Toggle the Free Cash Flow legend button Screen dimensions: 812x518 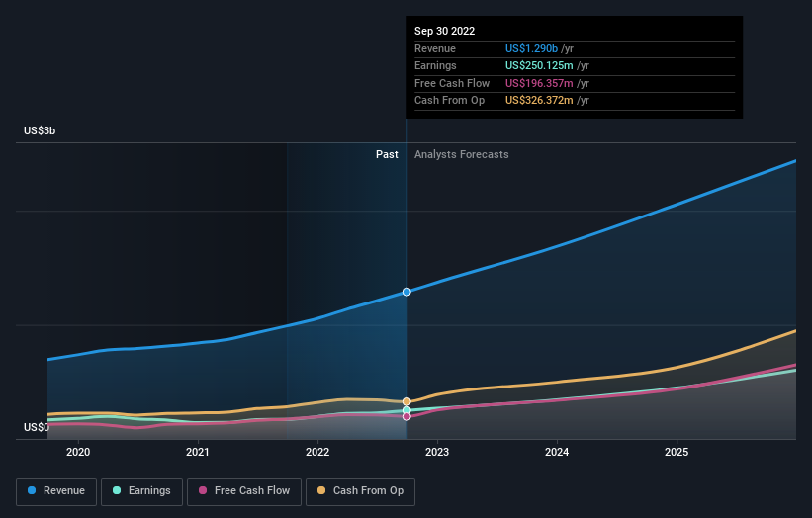click(x=244, y=491)
